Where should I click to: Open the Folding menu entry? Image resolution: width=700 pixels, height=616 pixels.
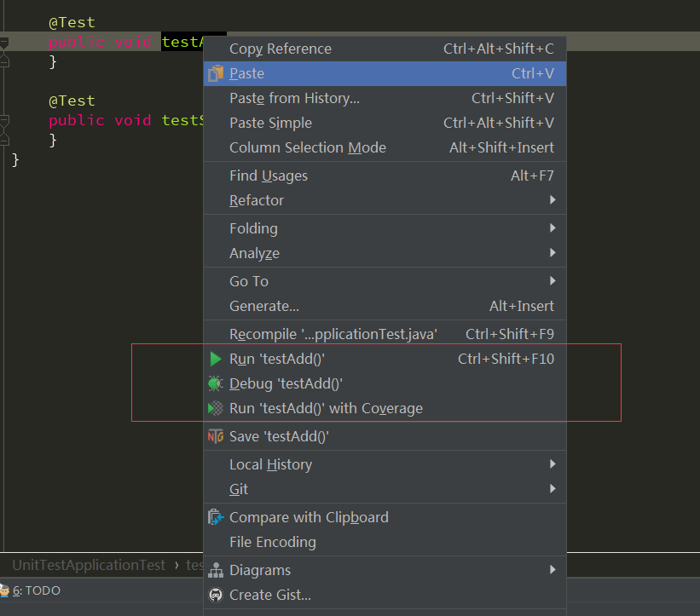pyautogui.click(x=385, y=228)
